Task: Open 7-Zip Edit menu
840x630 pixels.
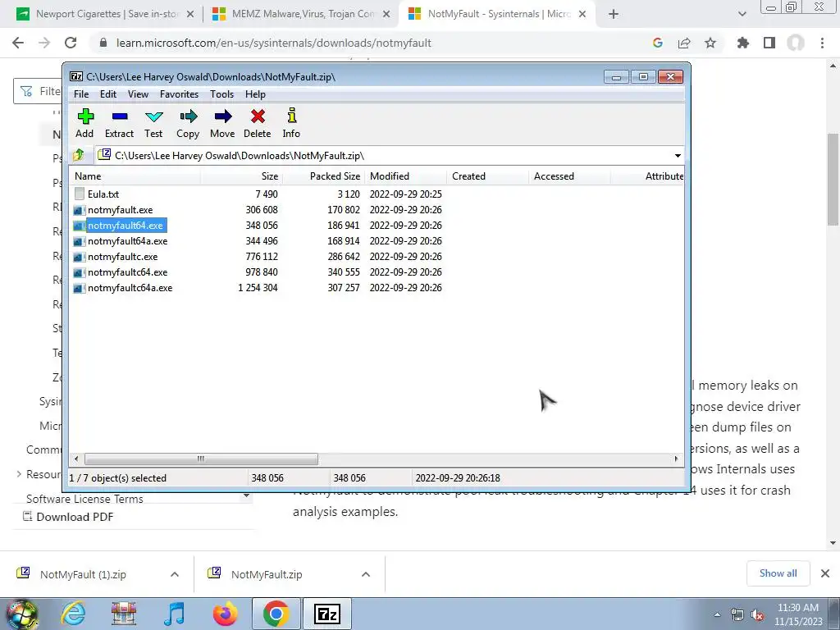Action: point(108,94)
